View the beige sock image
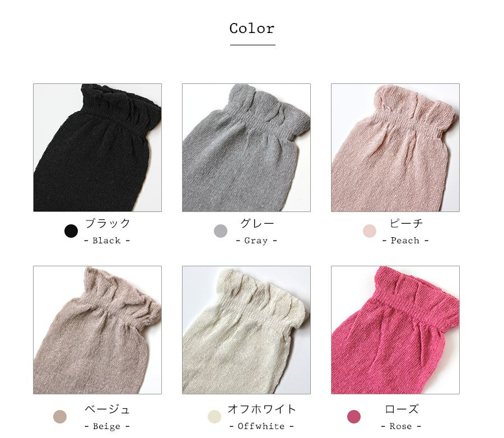 coord(97,330)
